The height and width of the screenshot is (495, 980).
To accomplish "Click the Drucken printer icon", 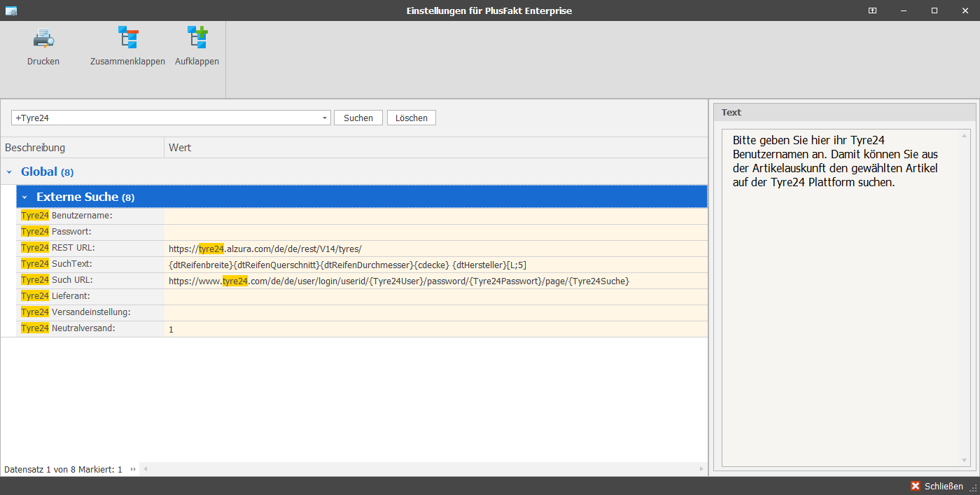I will point(43,39).
